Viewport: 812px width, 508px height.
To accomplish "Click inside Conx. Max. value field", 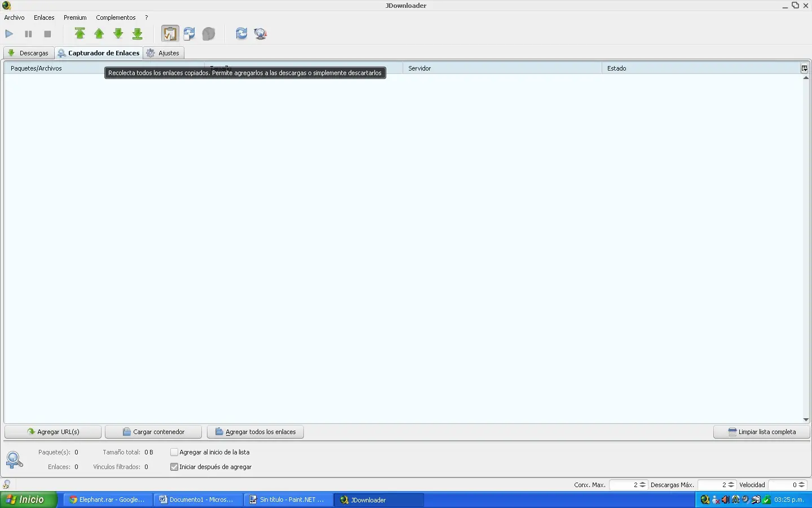I will point(624,485).
